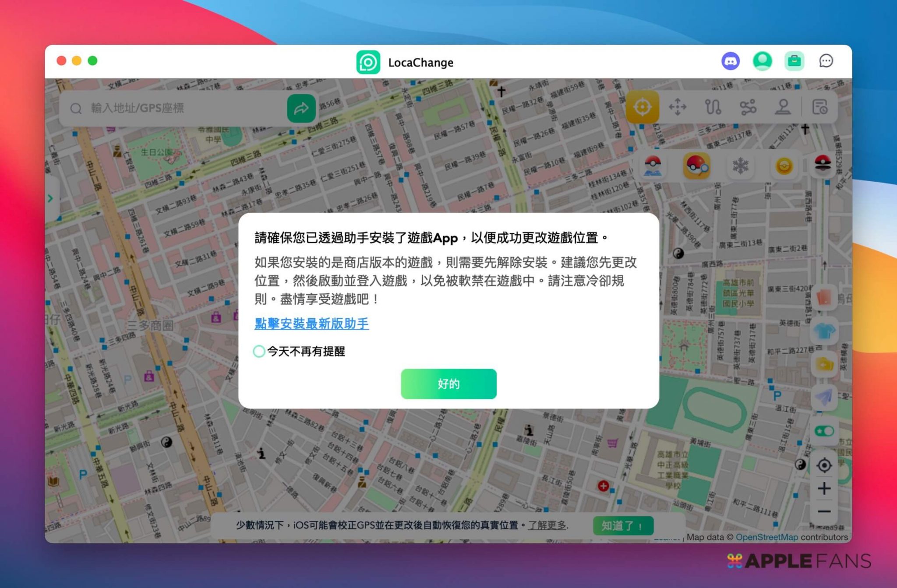
Task: Open the history records icon
Action: tap(819, 107)
